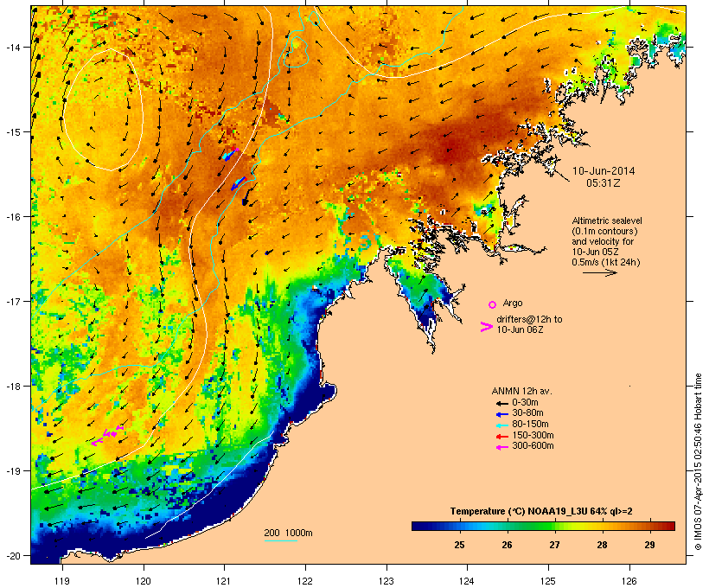Viewport: 709px width, 588px height.
Task: Click the 0.5m/s velocity scale arrow
Action: tap(599, 272)
